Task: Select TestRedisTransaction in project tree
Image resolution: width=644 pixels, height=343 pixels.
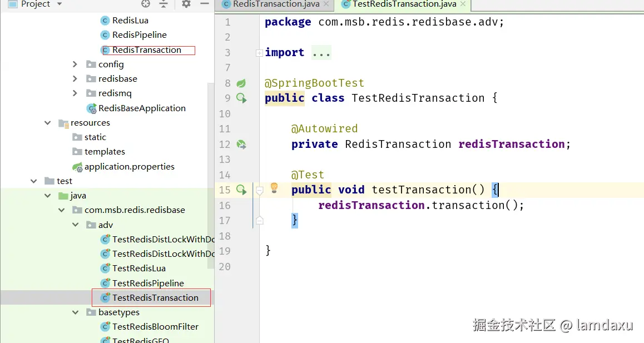Action: point(155,297)
